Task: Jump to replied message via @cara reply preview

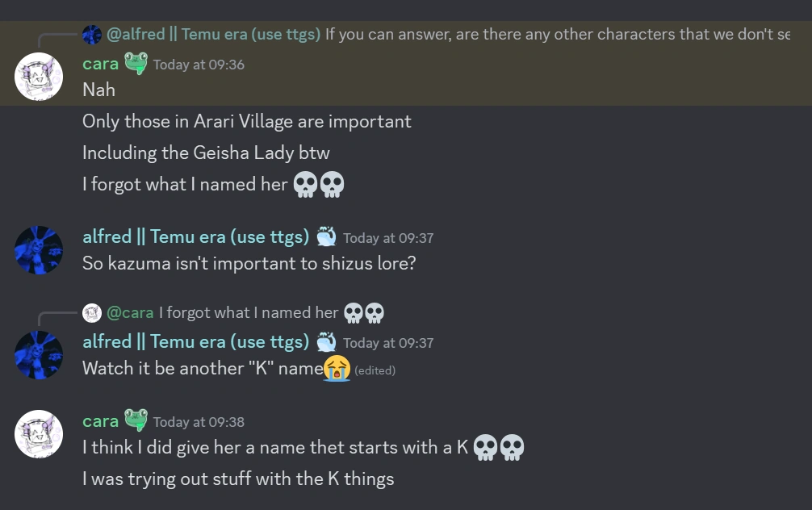Action: 248,312
